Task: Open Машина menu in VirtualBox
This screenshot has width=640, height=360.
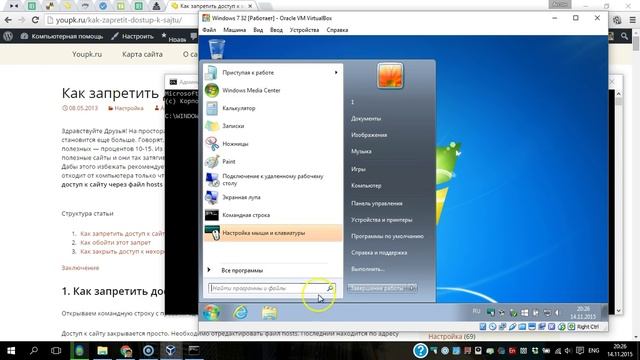Action: coord(234,30)
